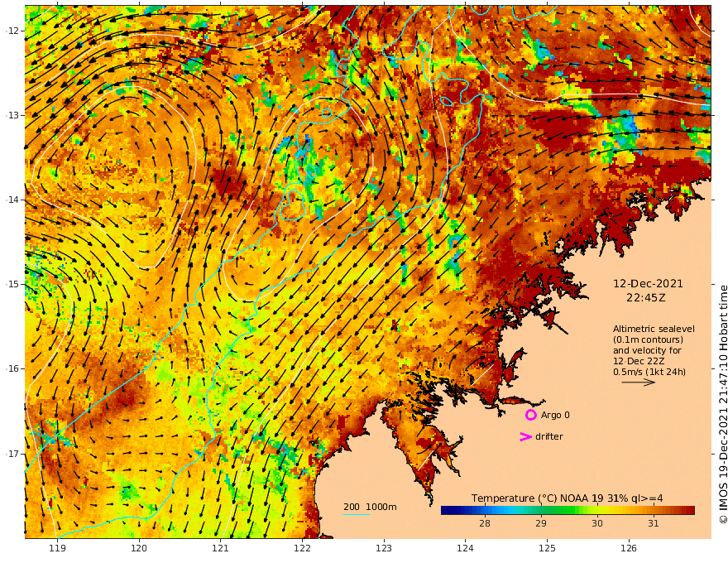Screen dimensions: 728x563
Task: Click the 0.5m/s velocity scale arrow
Action: (639, 383)
